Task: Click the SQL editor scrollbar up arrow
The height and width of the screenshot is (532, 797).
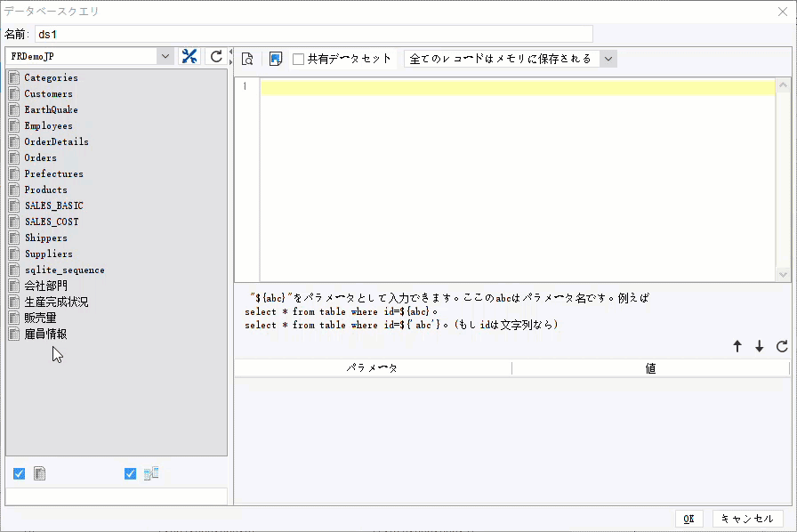Action: (783, 85)
